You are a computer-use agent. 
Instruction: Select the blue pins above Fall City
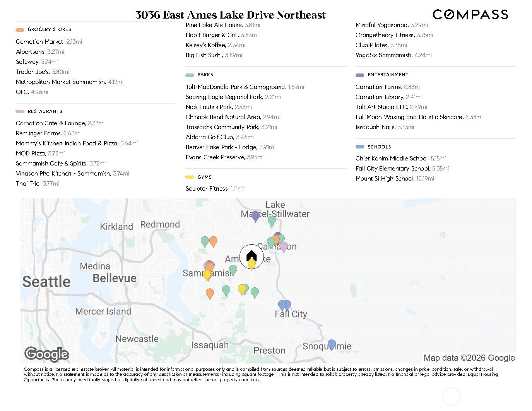[x=284, y=305]
